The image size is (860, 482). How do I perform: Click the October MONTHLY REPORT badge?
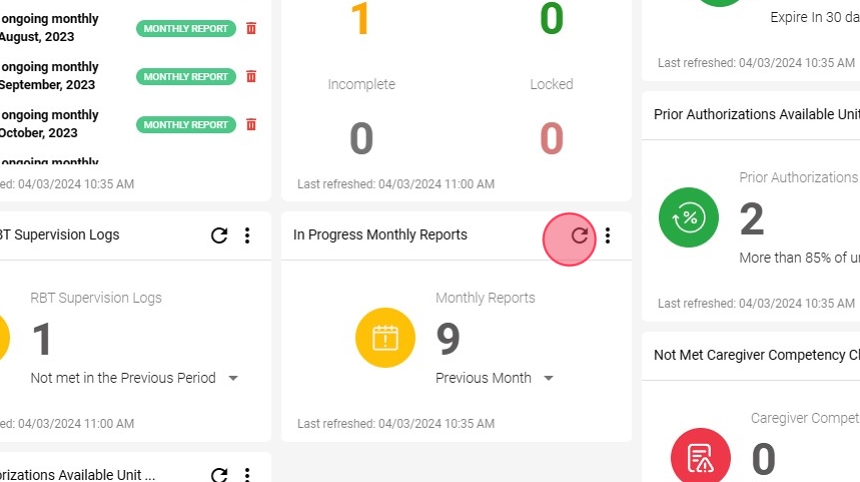tap(186, 125)
